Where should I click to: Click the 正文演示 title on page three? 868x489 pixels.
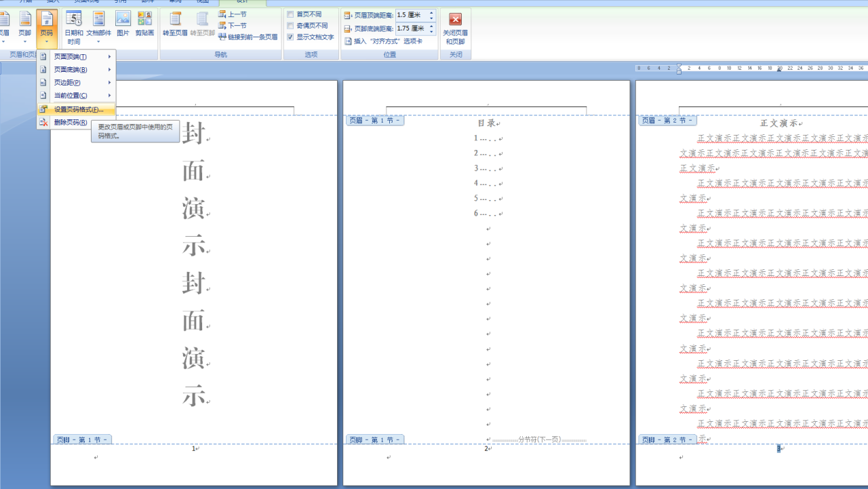coord(778,123)
